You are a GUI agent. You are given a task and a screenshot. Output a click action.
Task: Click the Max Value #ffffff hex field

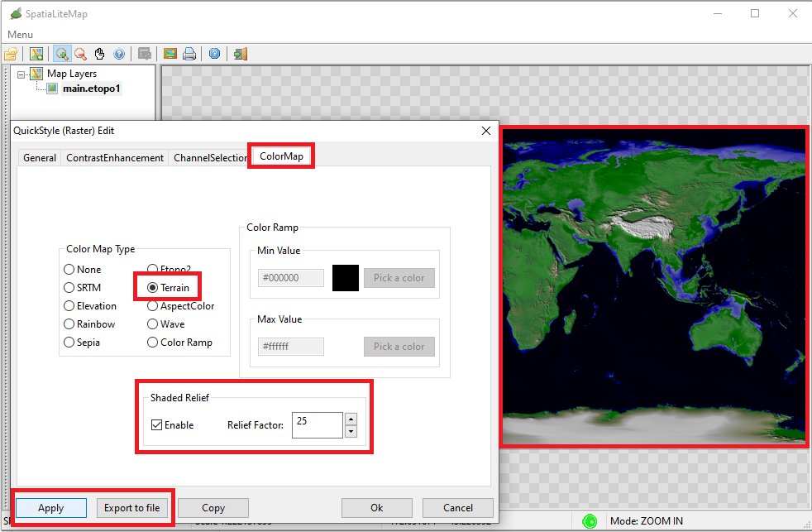[291, 347]
